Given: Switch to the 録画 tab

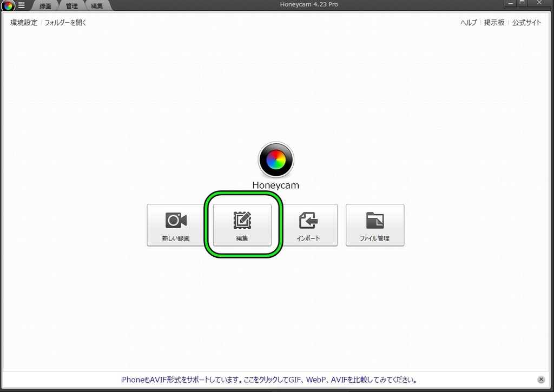Looking at the screenshot, I should click(x=45, y=5).
